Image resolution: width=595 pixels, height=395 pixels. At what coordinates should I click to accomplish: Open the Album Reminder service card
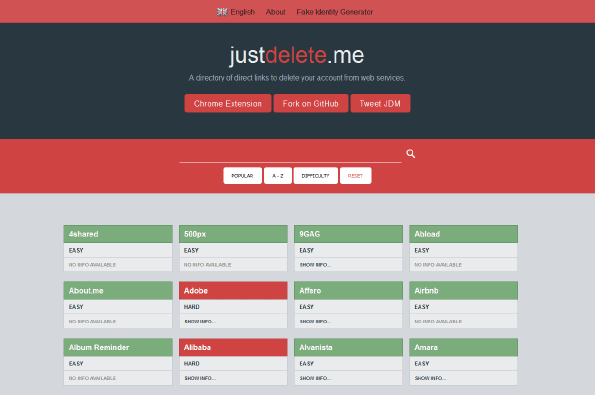(118, 347)
